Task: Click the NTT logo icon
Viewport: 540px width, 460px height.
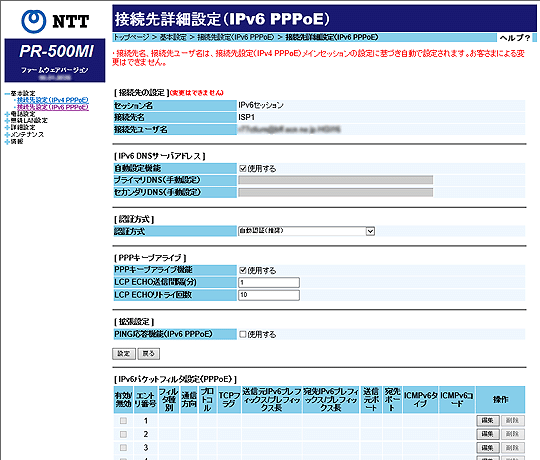Action: tap(33, 21)
